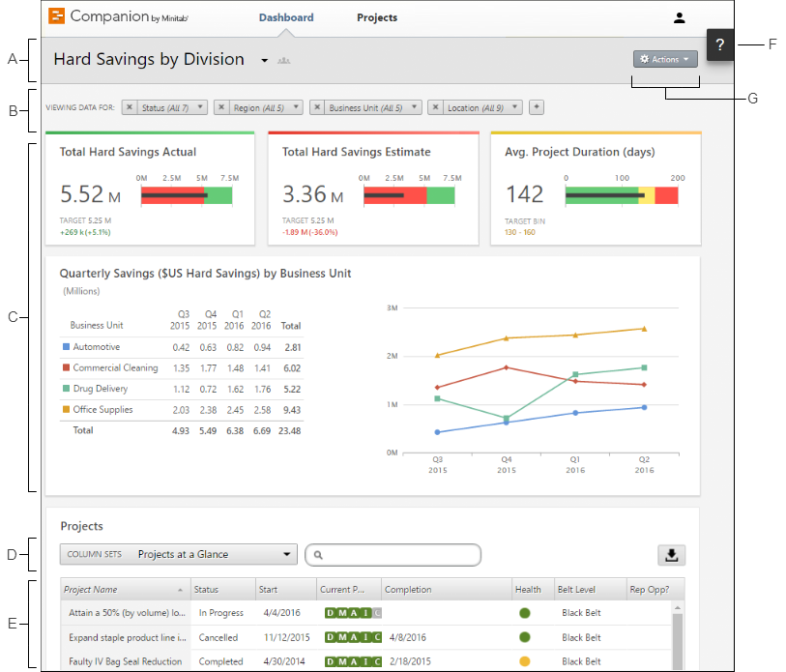This screenshot has width=786, height=672.
Task: Switch to the Projects tab
Action: [x=377, y=17]
